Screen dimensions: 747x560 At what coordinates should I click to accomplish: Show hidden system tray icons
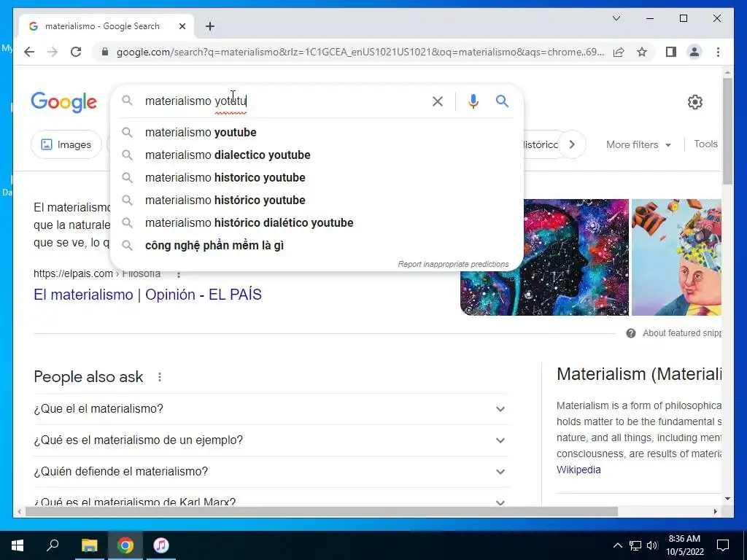point(617,545)
